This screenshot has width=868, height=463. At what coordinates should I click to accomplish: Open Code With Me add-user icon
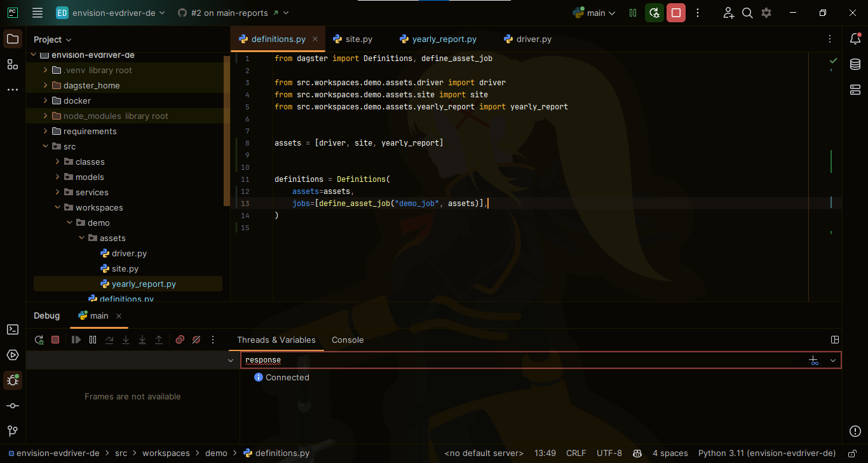click(x=729, y=13)
